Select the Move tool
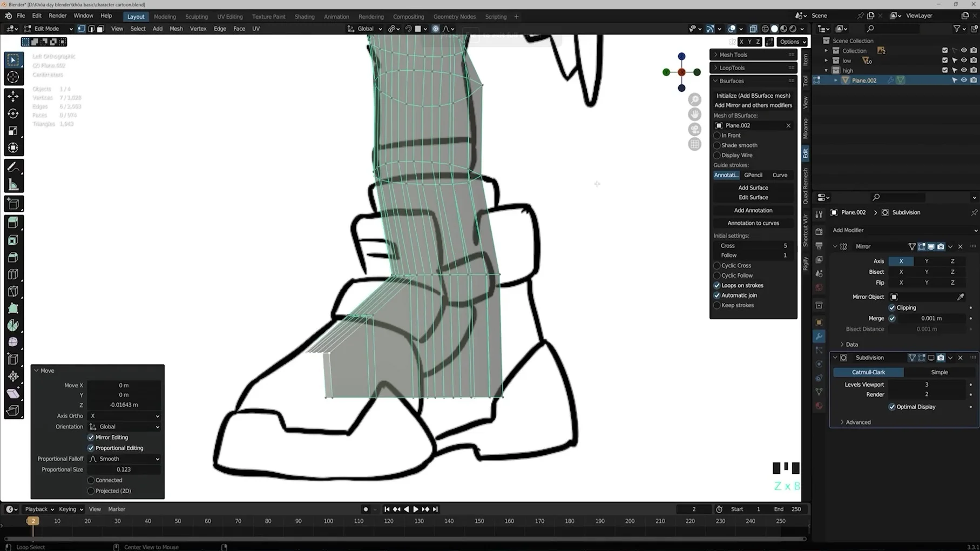Screen dimensions: 980x551 click(13, 96)
